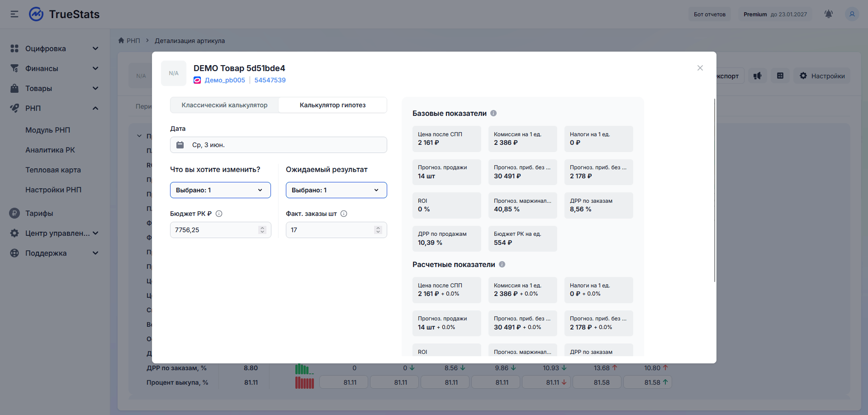Open the Демо_pb005 link
The height and width of the screenshot is (415, 868).
coord(225,80)
